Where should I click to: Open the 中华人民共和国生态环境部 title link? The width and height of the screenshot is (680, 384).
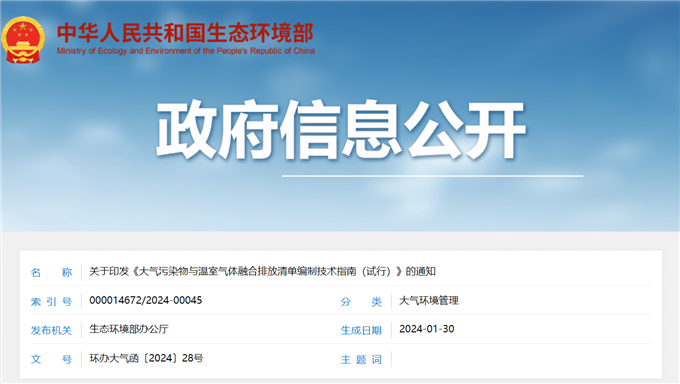click(185, 33)
